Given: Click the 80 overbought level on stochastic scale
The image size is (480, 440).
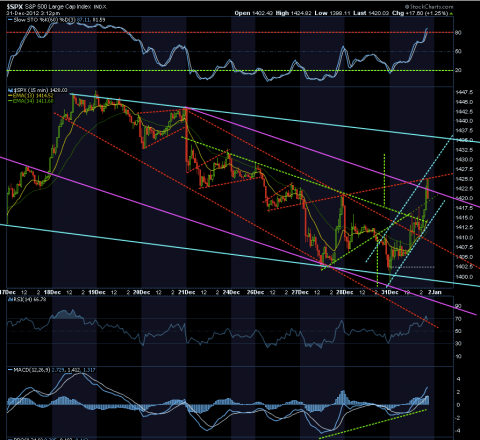Looking at the screenshot, I should (x=458, y=33).
